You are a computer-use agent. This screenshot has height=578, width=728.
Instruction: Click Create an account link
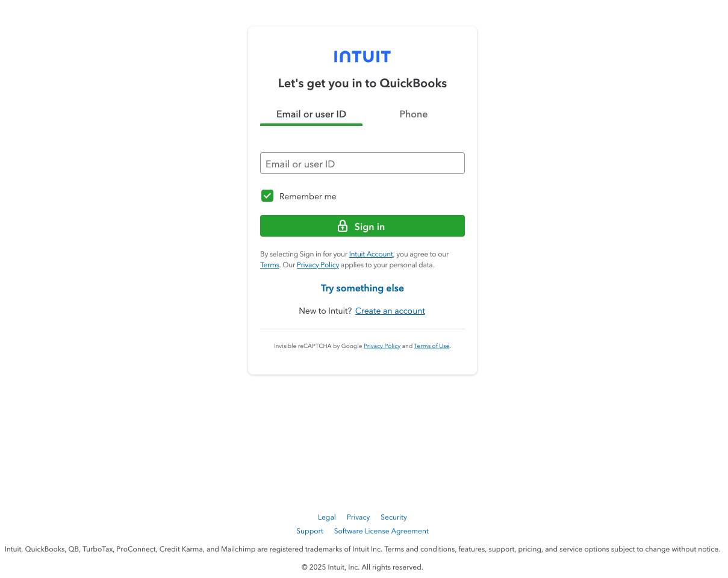[x=390, y=311]
